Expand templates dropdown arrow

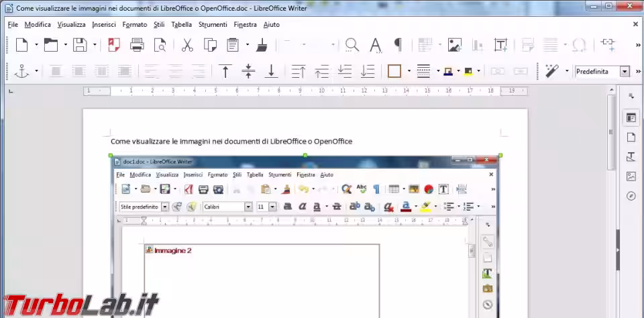pyautogui.click(x=65, y=44)
